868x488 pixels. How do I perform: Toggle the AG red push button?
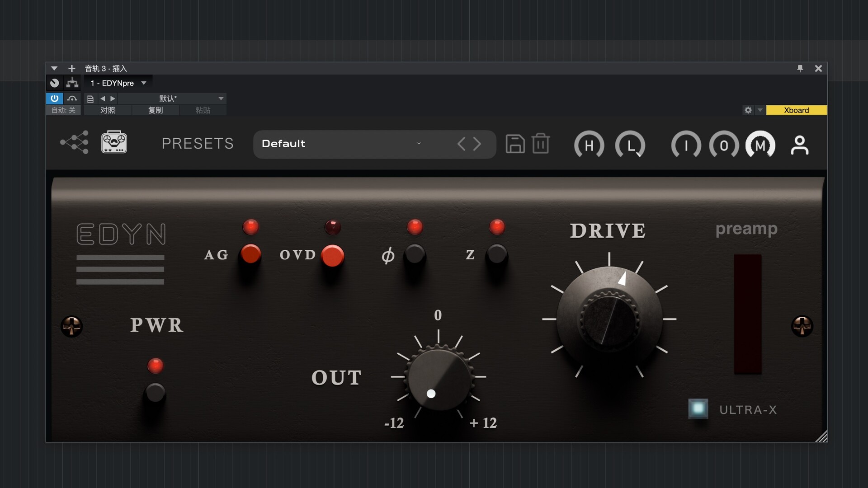coord(250,254)
